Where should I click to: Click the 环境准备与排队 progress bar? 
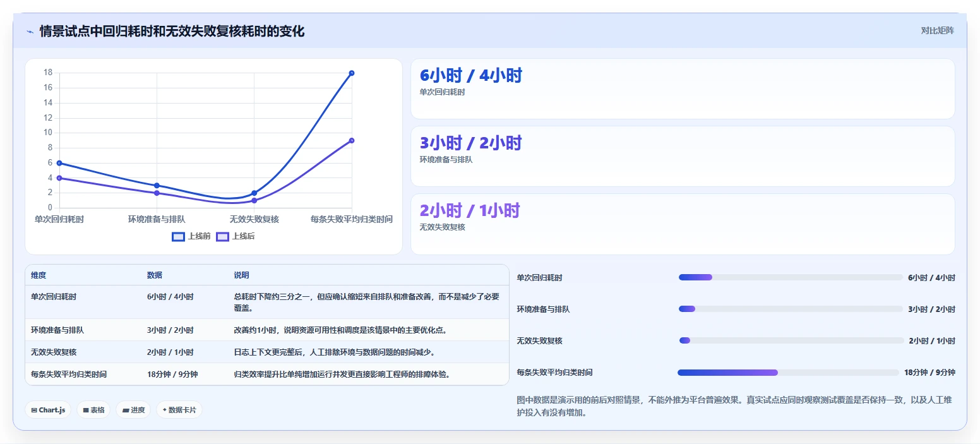pyautogui.click(x=791, y=309)
